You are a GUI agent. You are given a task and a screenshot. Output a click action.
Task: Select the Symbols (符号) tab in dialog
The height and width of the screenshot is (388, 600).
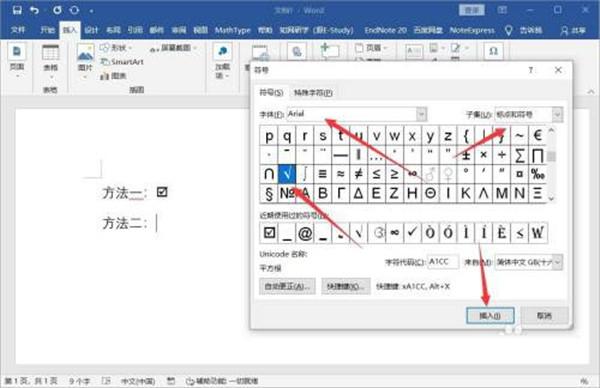[271, 93]
